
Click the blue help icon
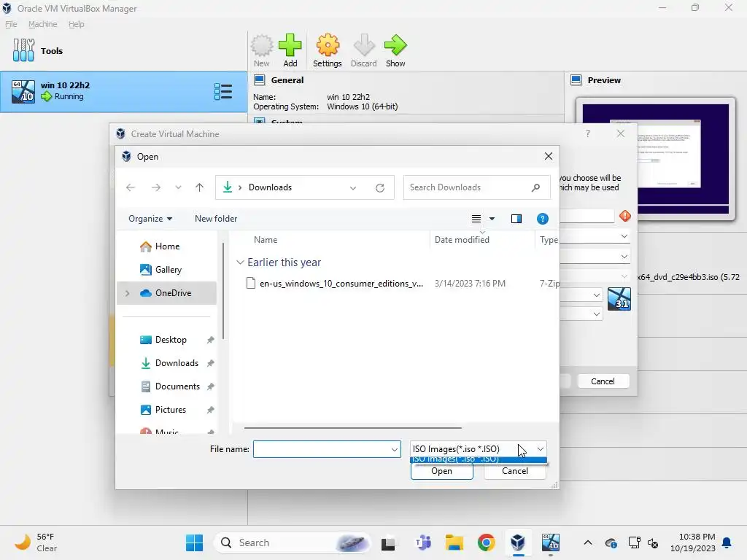(x=542, y=219)
